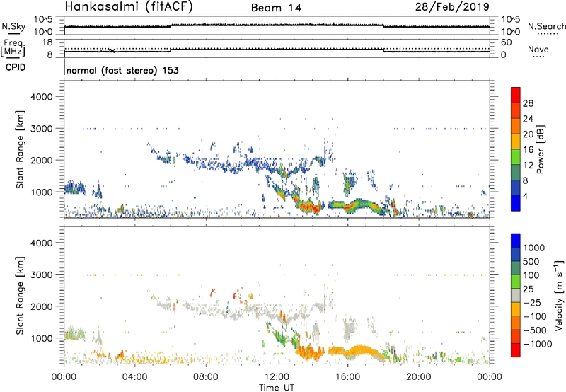
Task: Pick the yellow-orange 16–20 dB power segment
Action: (516, 142)
